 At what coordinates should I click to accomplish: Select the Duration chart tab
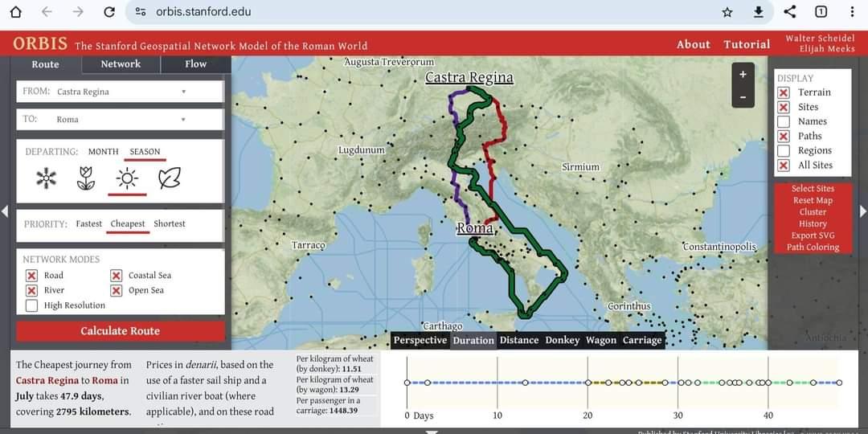(x=473, y=341)
